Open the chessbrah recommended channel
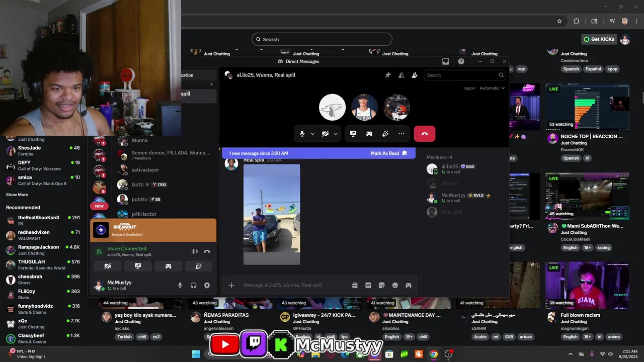 (x=43, y=279)
